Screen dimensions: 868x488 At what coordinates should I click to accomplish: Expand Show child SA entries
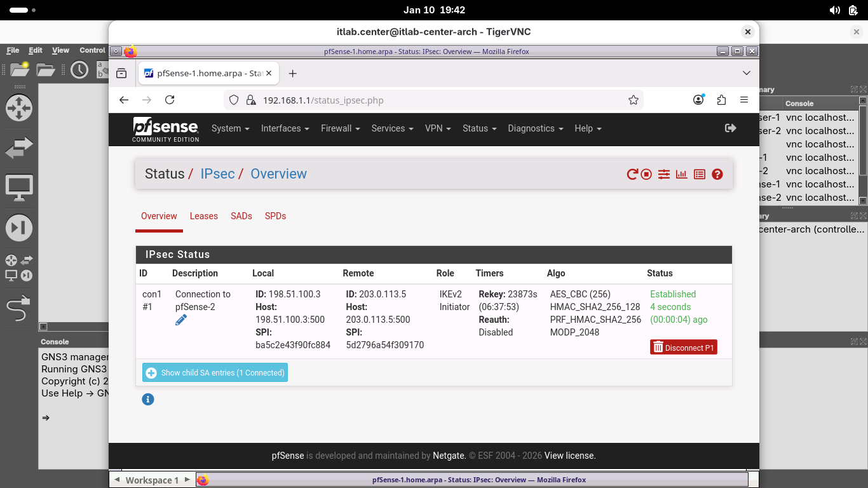(x=215, y=373)
